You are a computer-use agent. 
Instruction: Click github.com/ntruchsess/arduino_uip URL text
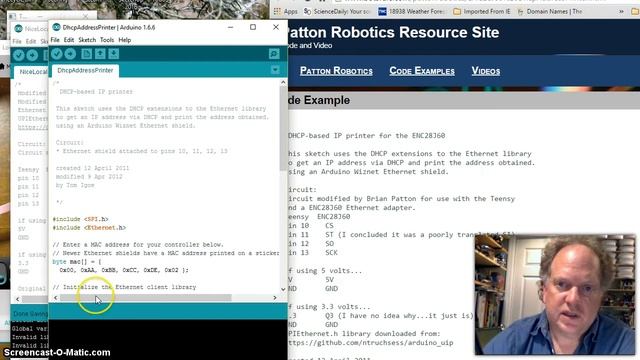coord(371,342)
